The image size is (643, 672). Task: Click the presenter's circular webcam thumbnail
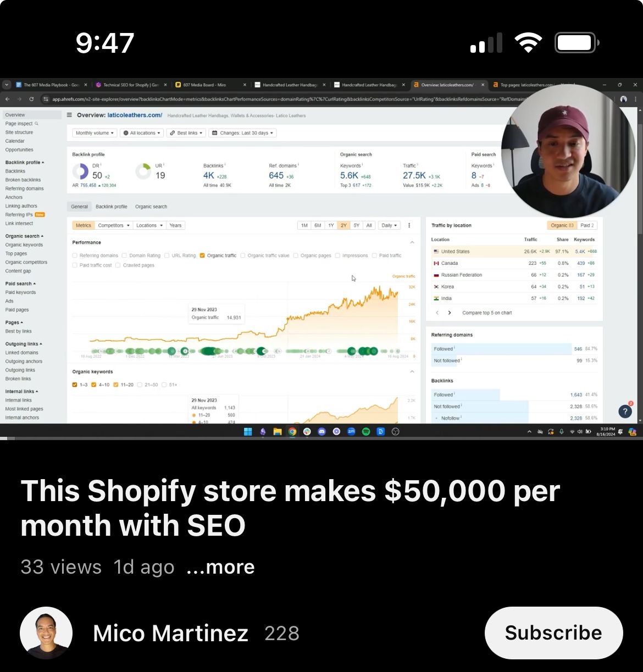pos(568,151)
